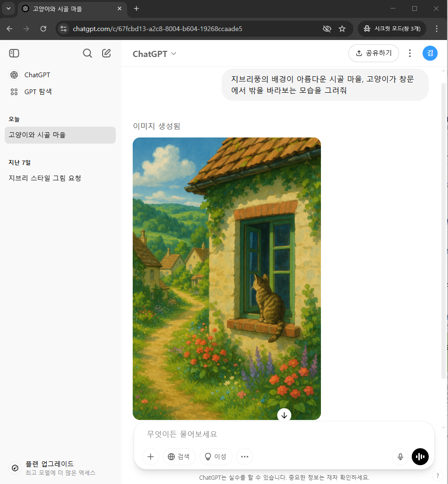Click the crossed-eye tracking protection icon

(x=327, y=29)
